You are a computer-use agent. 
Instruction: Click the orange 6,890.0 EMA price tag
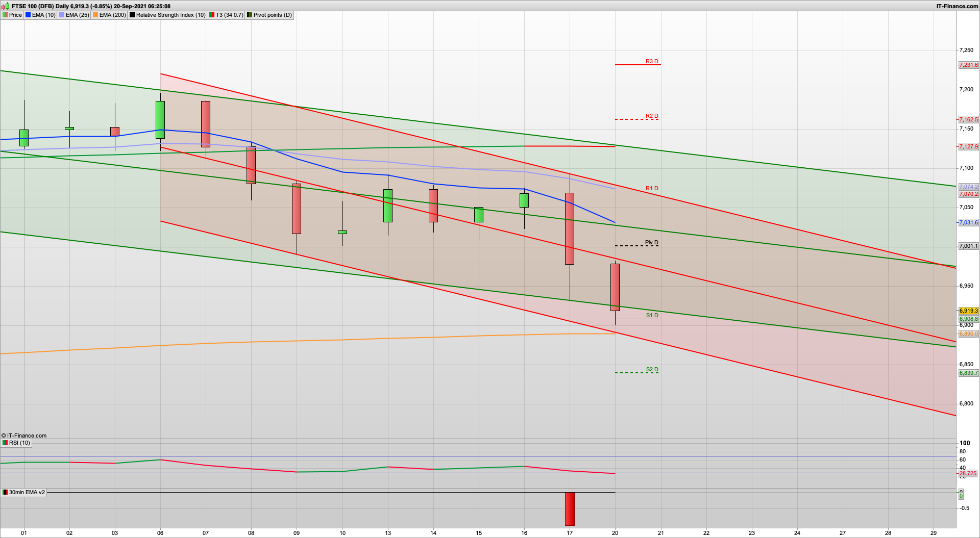968,334
